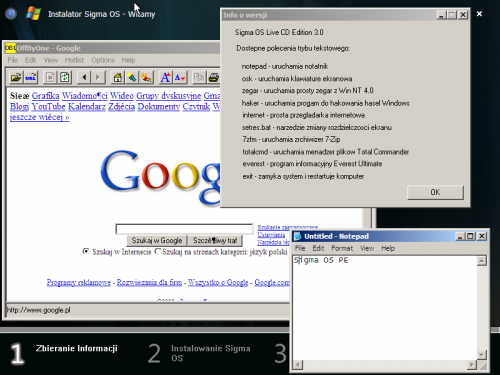The width and height of the screenshot is (500, 375).
Task: Click OK in the Info o wersji dialog
Action: [x=435, y=192]
